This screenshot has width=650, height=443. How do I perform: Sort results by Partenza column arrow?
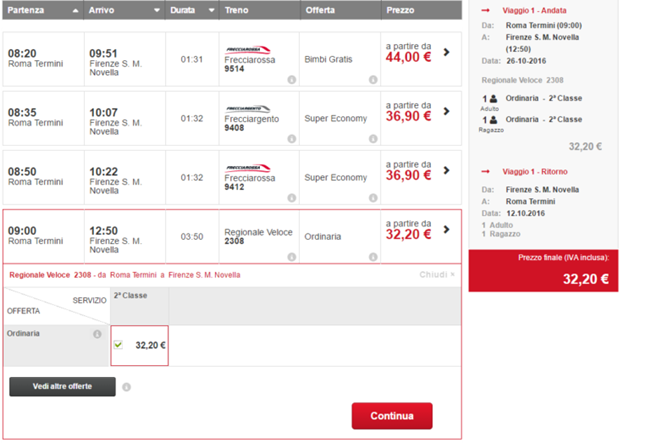(x=74, y=10)
